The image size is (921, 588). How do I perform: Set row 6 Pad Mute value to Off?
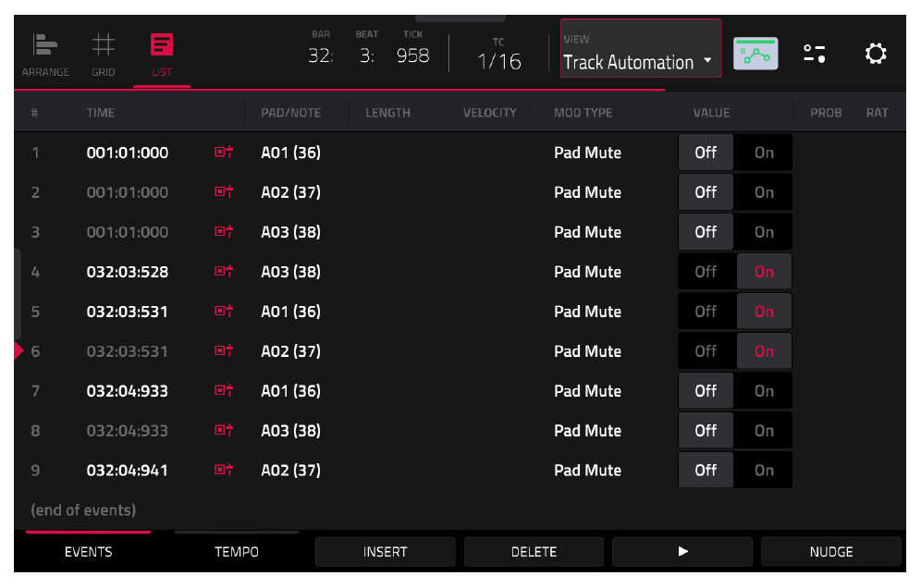pos(706,351)
